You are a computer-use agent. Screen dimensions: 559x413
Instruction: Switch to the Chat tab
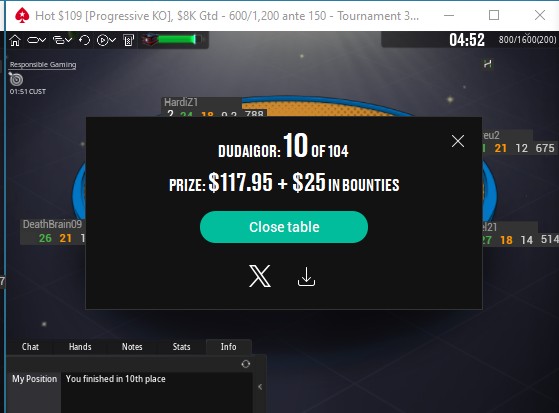click(x=30, y=347)
